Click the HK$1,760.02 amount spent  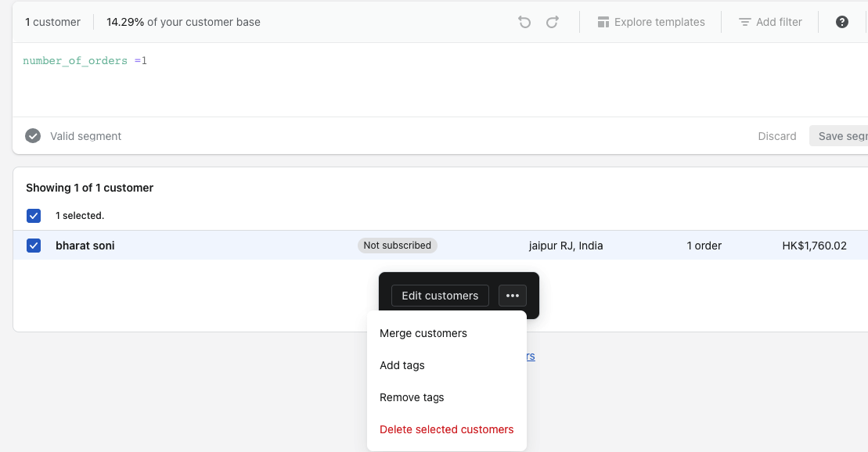(814, 246)
